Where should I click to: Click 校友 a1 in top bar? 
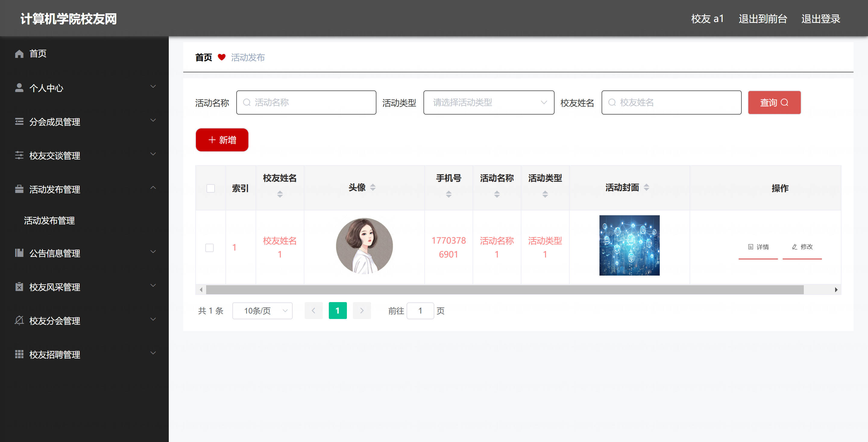707,19
